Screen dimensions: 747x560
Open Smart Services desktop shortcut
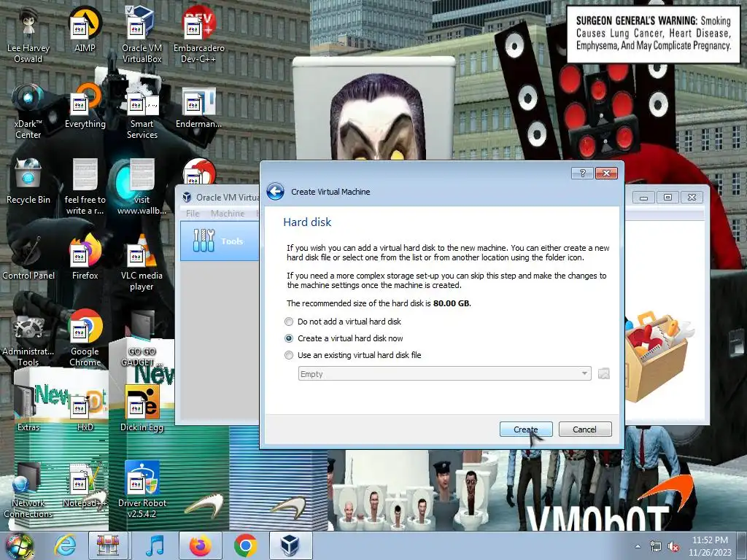142,112
